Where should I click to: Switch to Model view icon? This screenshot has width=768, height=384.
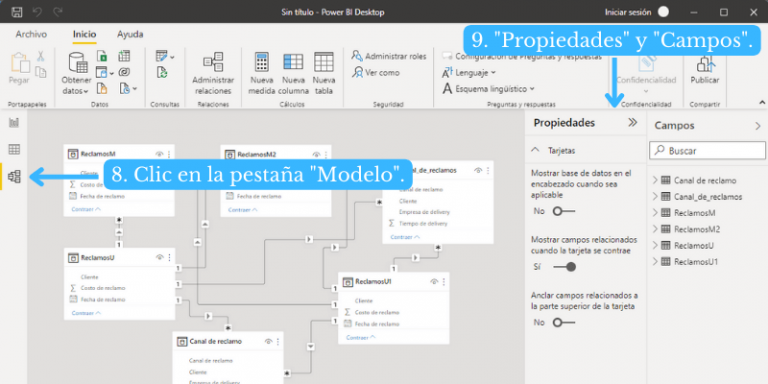pyautogui.click(x=15, y=177)
